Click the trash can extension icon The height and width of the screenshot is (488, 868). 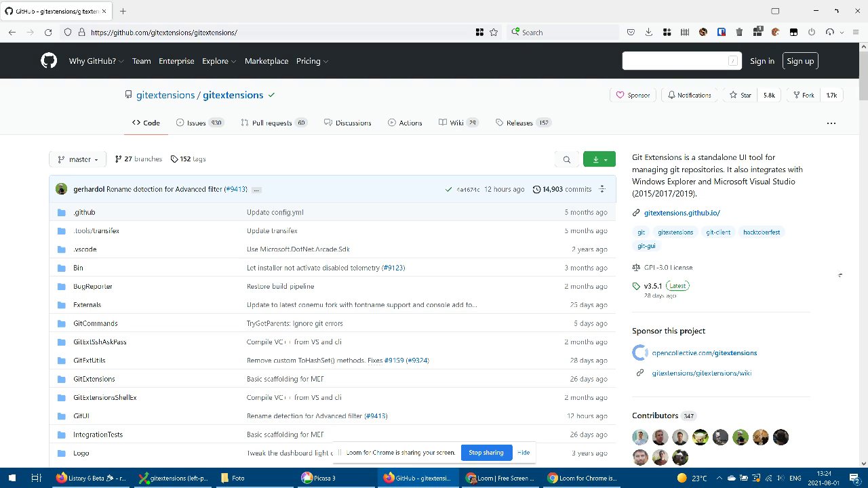point(739,32)
